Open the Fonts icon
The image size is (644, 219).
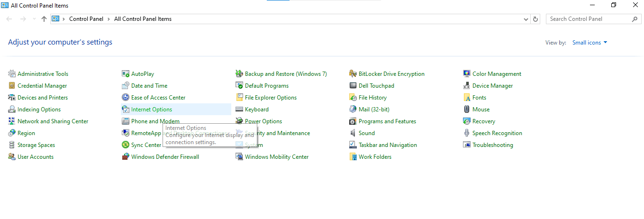click(x=467, y=98)
